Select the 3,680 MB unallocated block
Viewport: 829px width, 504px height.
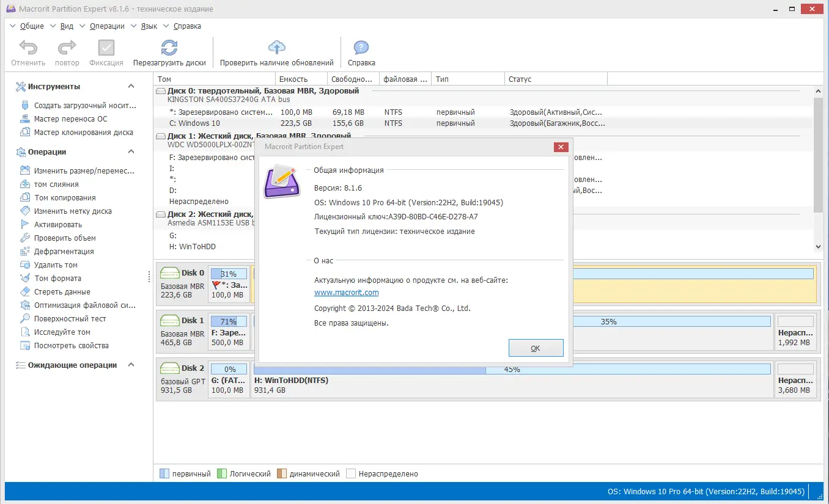tap(796, 379)
